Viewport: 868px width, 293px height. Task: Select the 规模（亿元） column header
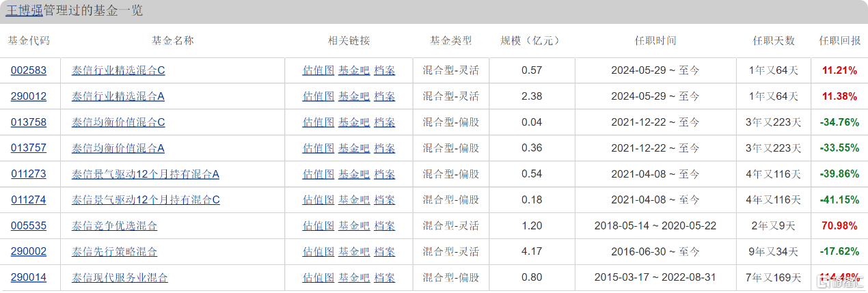(x=531, y=40)
